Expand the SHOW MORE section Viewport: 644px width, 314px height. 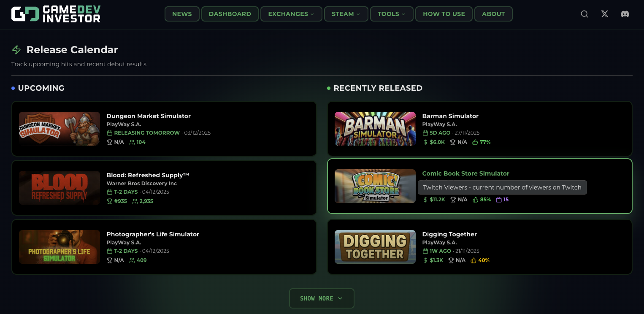[x=322, y=298]
